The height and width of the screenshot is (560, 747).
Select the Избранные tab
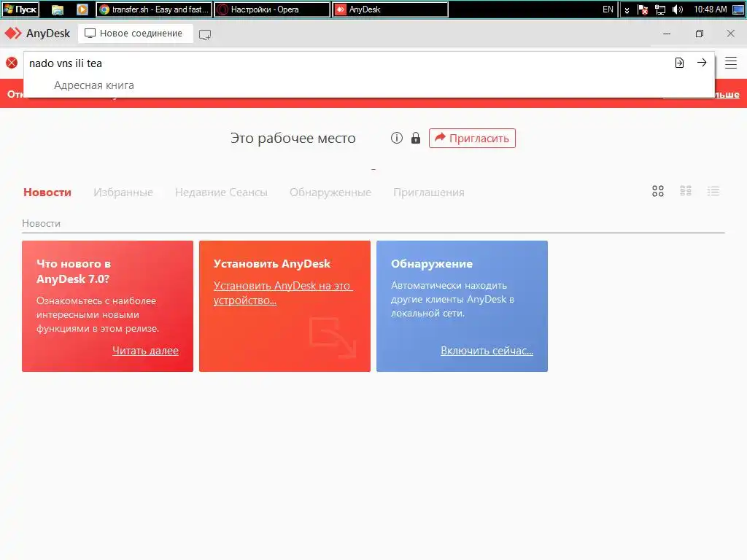click(x=123, y=192)
